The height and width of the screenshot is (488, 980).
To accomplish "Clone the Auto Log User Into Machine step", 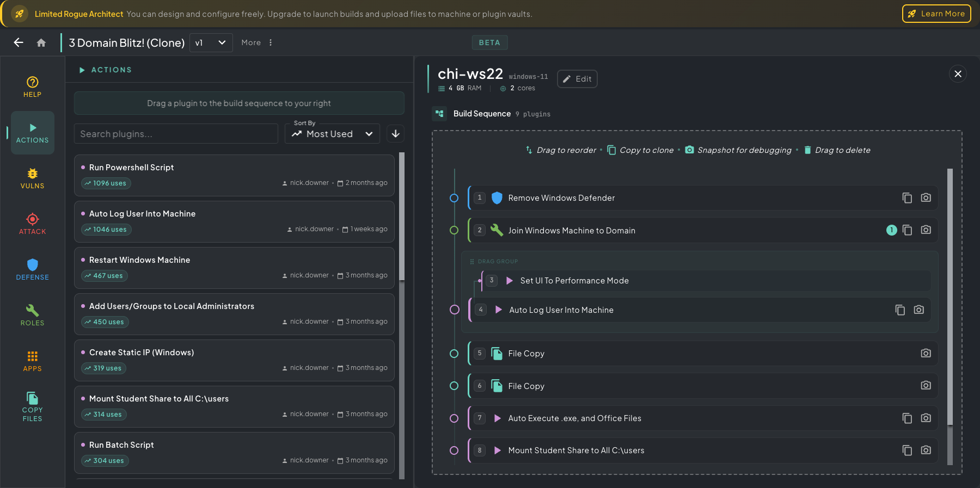I will tap(900, 310).
